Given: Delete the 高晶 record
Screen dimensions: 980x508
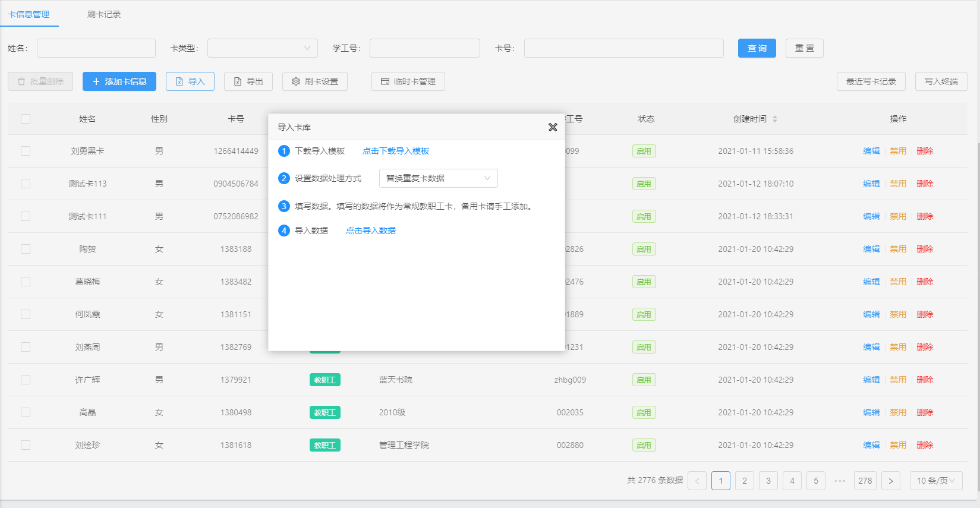Looking at the screenshot, I should pyautogui.click(x=925, y=412).
